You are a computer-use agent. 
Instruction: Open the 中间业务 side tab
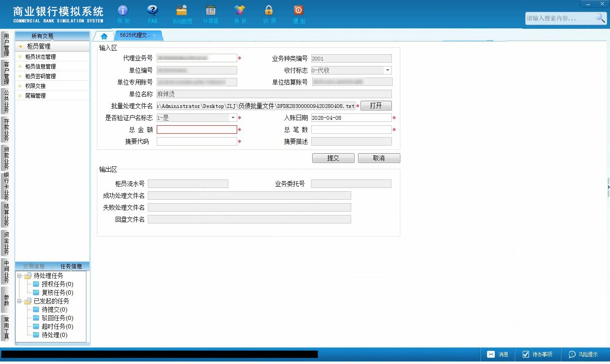[x=6, y=271]
